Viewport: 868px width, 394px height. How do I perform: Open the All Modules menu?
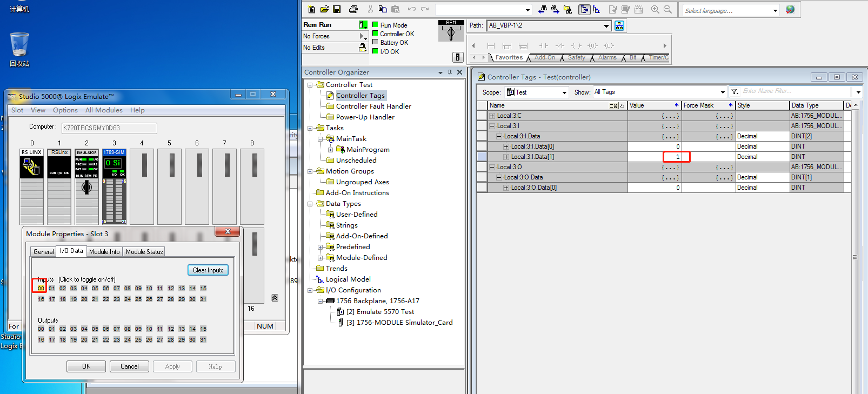coord(104,110)
